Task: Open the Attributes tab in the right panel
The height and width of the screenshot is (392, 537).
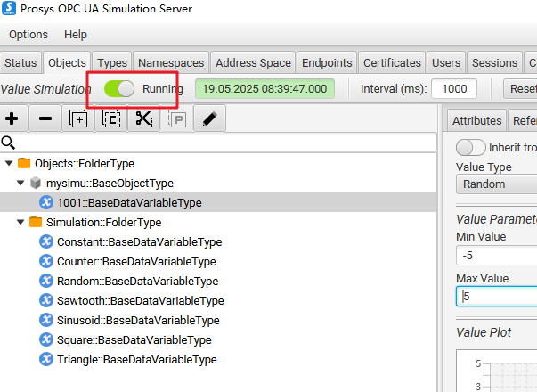Action: 476,120
